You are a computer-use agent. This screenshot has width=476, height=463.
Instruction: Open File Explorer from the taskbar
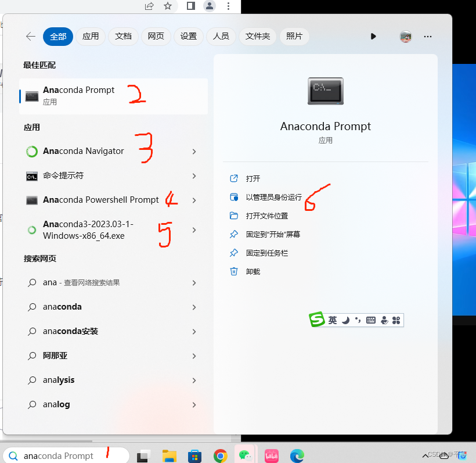point(169,455)
